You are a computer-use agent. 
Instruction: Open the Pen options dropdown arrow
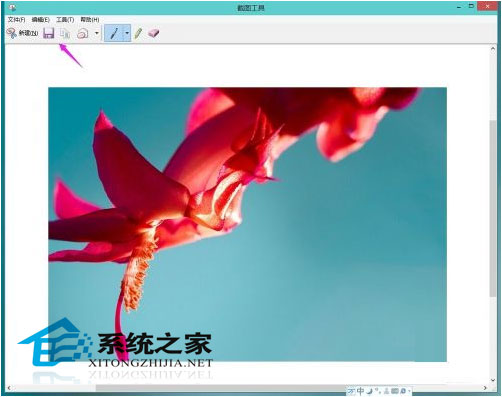pyautogui.click(x=127, y=33)
